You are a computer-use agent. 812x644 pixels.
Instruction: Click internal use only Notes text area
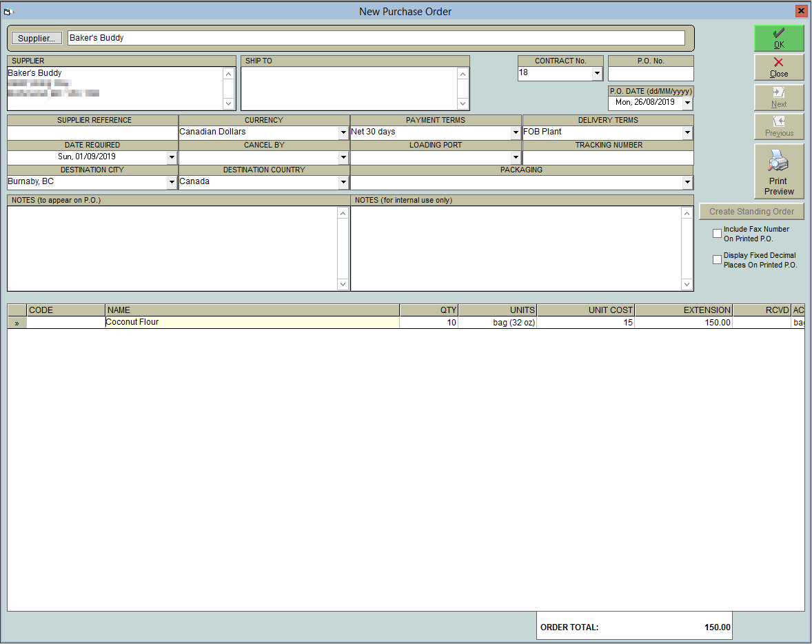[516, 249]
